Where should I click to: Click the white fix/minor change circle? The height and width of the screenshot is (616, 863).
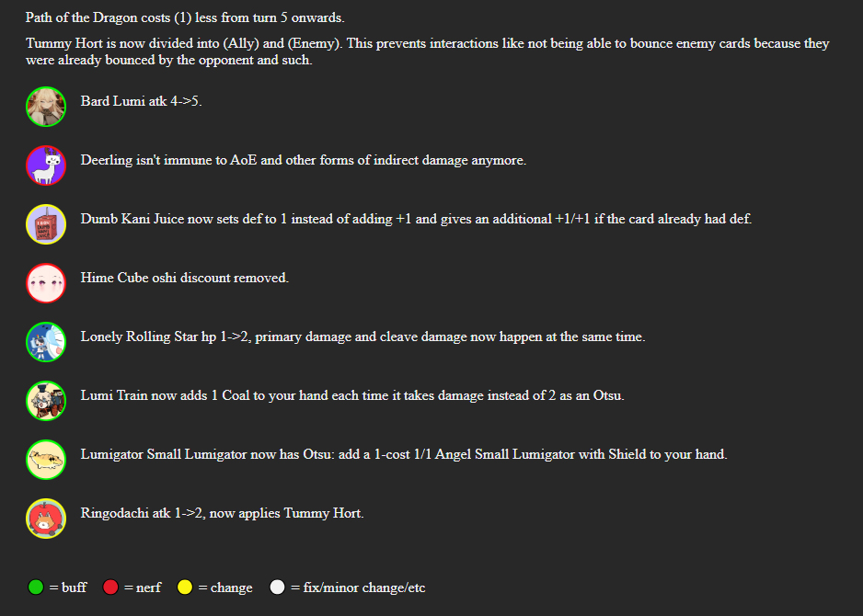278,587
